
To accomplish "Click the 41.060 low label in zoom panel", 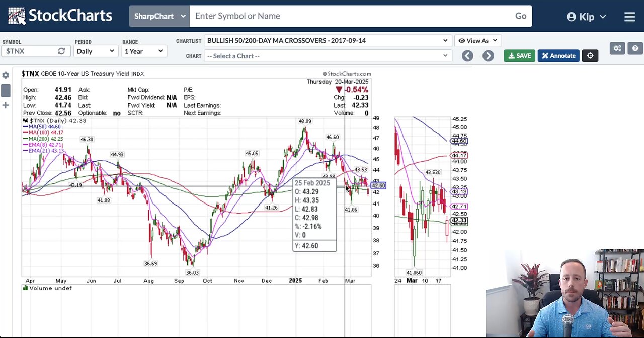I will point(414,273).
